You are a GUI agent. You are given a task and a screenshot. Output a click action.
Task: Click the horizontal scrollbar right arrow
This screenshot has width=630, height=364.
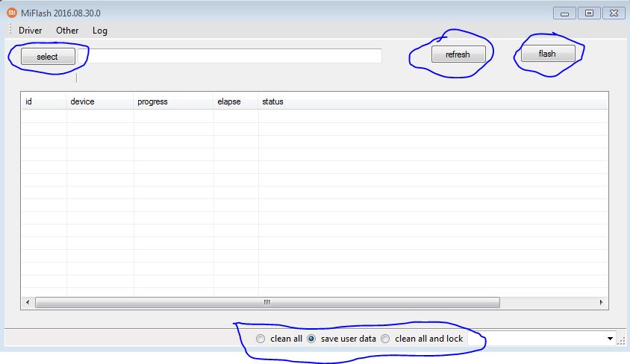(601, 302)
